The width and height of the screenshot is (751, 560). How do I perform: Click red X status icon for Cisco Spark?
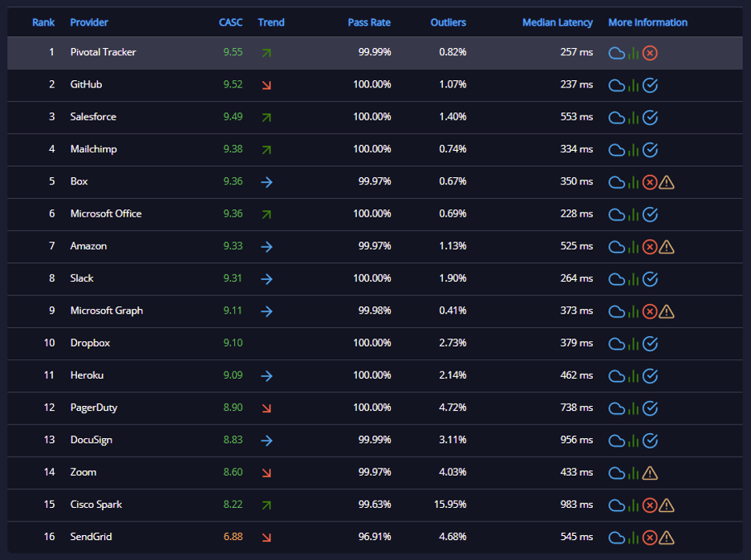(650, 505)
